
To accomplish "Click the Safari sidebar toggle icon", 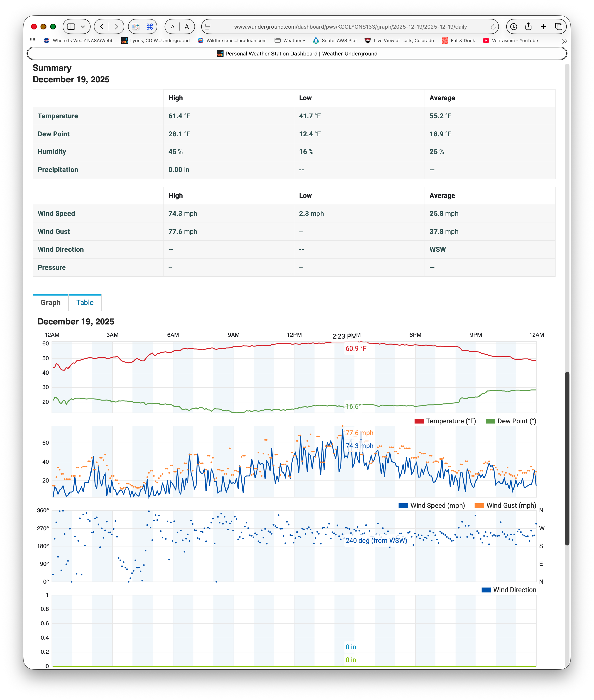I will coord(71,27).
